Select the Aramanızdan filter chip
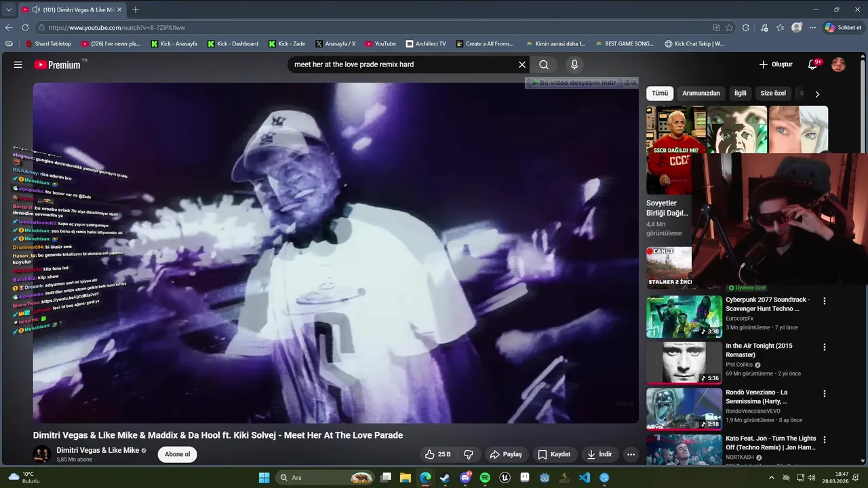The image size is (868, 488). point(701,94)
